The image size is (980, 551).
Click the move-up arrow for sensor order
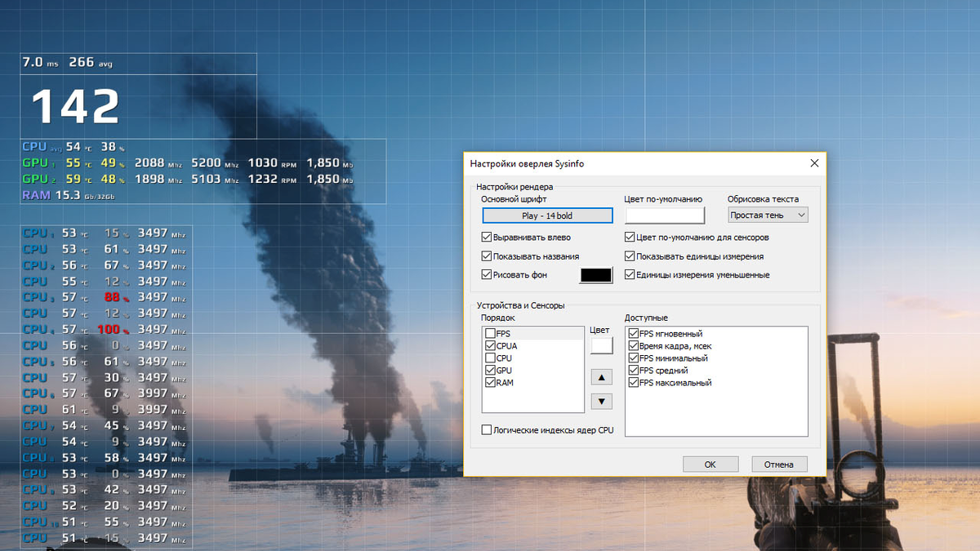[601, 376]
